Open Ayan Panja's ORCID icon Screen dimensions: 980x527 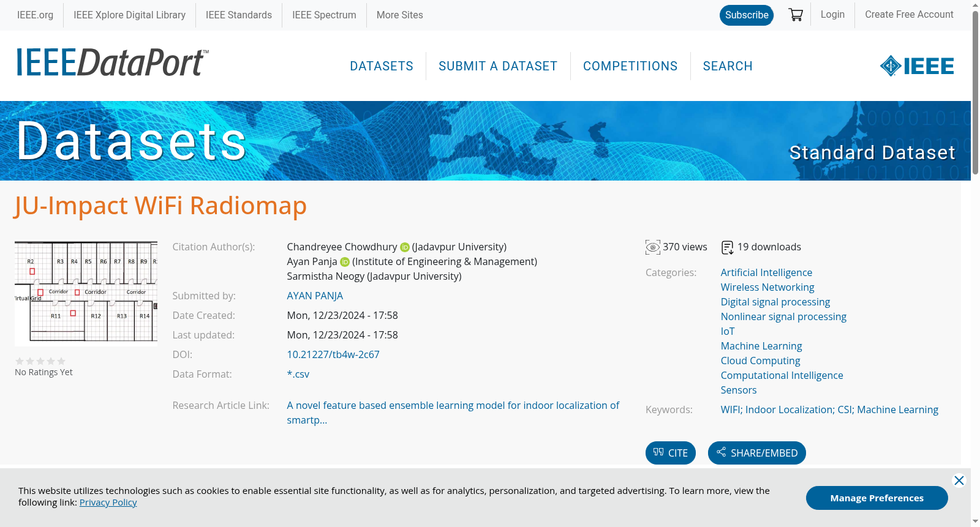[x=345, y=262]
